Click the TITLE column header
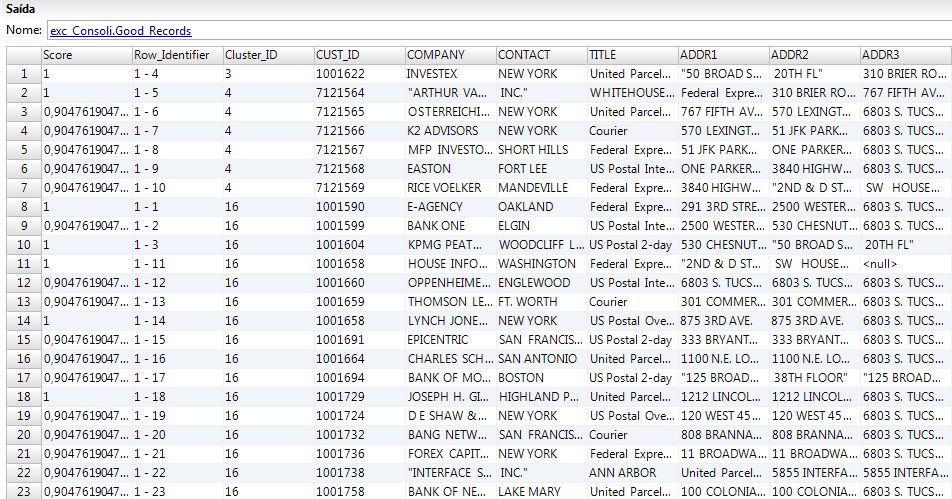Screen dimensions: 952x499 633,55
